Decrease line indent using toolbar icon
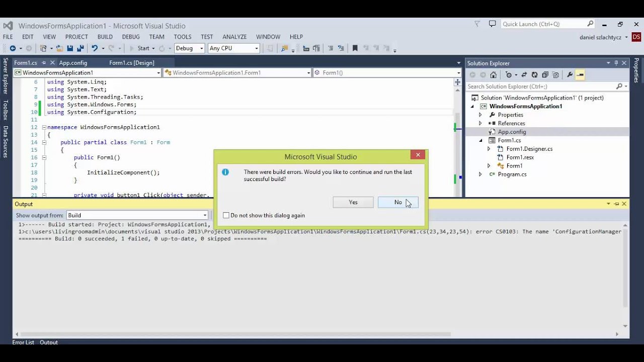The width and height of the screenshot is (644, 362). pyautogui.click(x=306, y=48)
